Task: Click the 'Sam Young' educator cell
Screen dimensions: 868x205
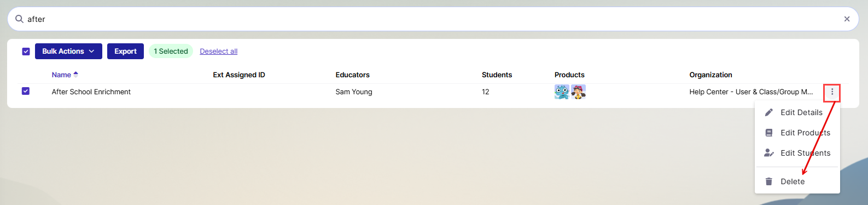Action: [x=354, y=92]
